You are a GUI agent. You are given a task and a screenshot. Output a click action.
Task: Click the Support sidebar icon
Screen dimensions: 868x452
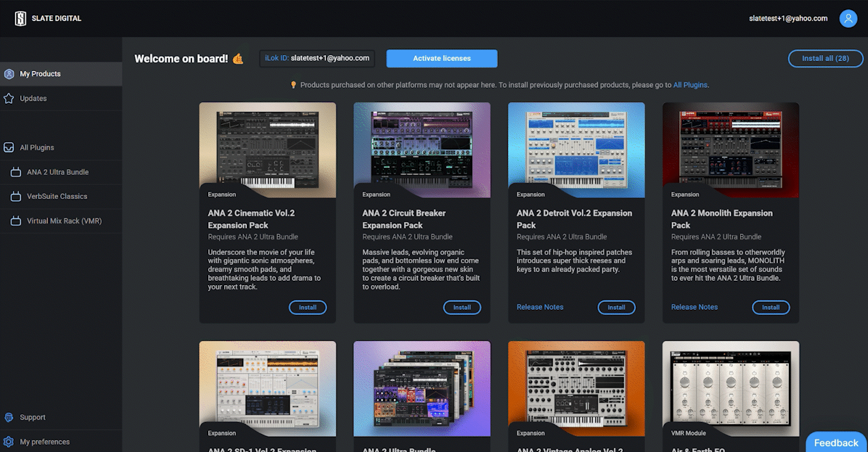9,418
